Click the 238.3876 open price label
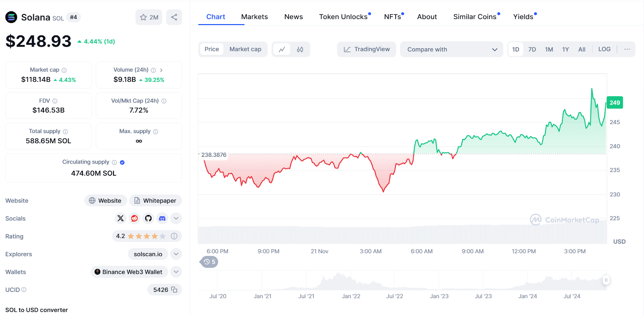Screen dimensions: 644x316 [214, 155]
